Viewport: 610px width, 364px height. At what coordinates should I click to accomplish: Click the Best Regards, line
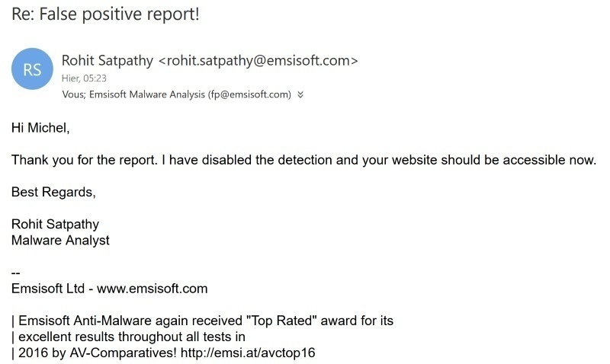click(x=53, y=192)
